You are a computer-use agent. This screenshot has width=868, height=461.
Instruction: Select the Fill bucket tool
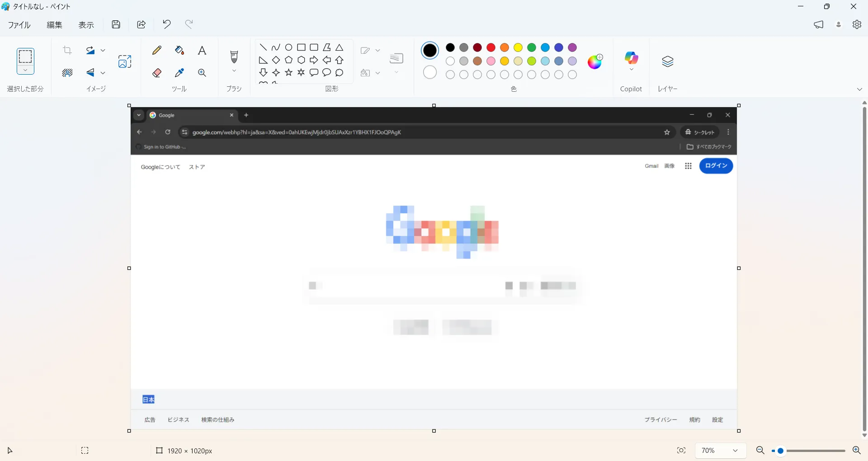click(179, 50)
